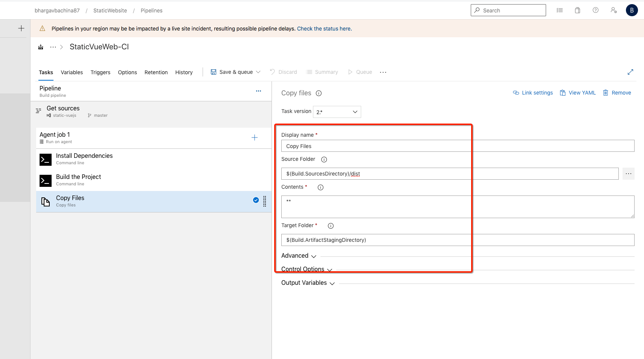Toggle the Copy Files task selection checkmark
The height and width of the screenshot is (359, 644).
click(256, 200)
